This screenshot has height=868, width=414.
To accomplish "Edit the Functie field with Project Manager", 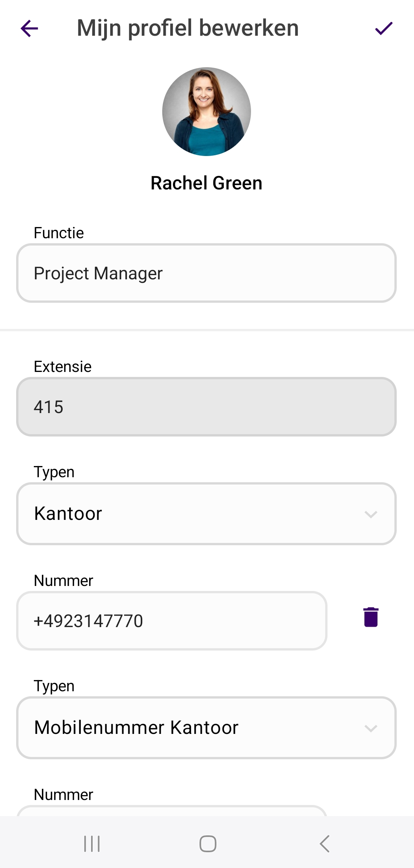I will tap(206, 273).
